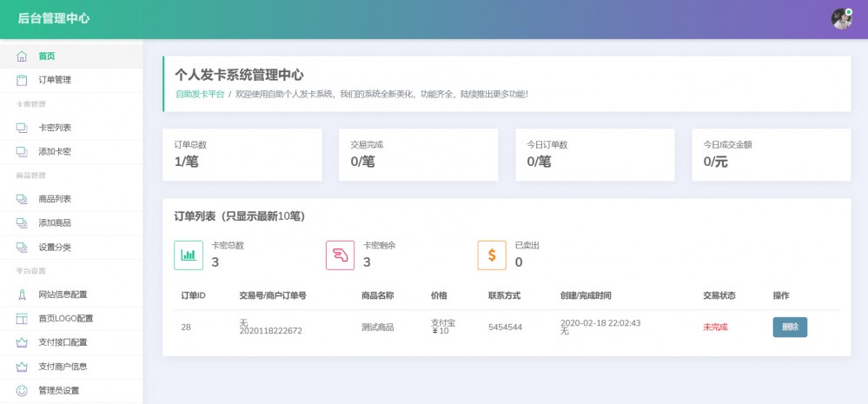Screen dimensions: 868x404
Task: Select 添加卡密 in the sidebar
Action: pos(71,152)
